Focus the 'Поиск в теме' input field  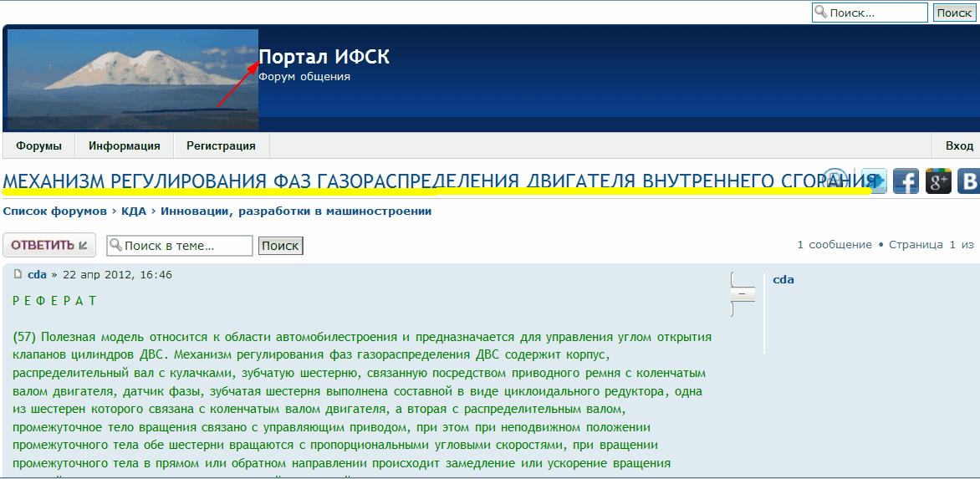pos(186,246)
